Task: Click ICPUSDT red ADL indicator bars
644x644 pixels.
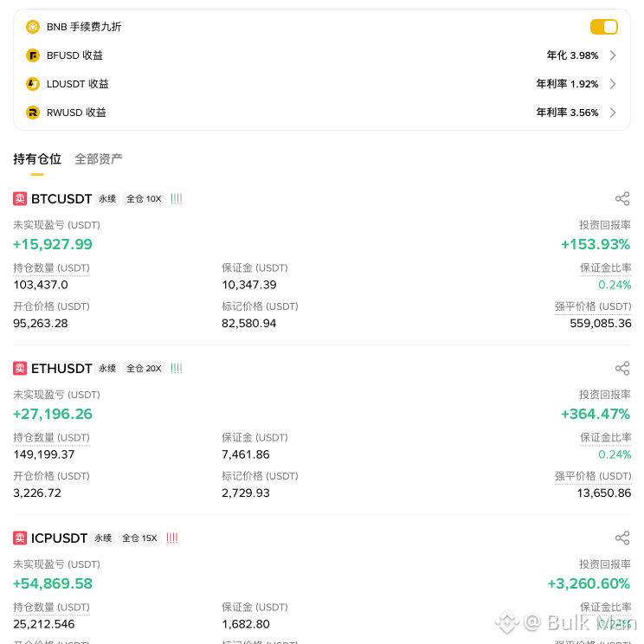Action: (x=172, y=538)
